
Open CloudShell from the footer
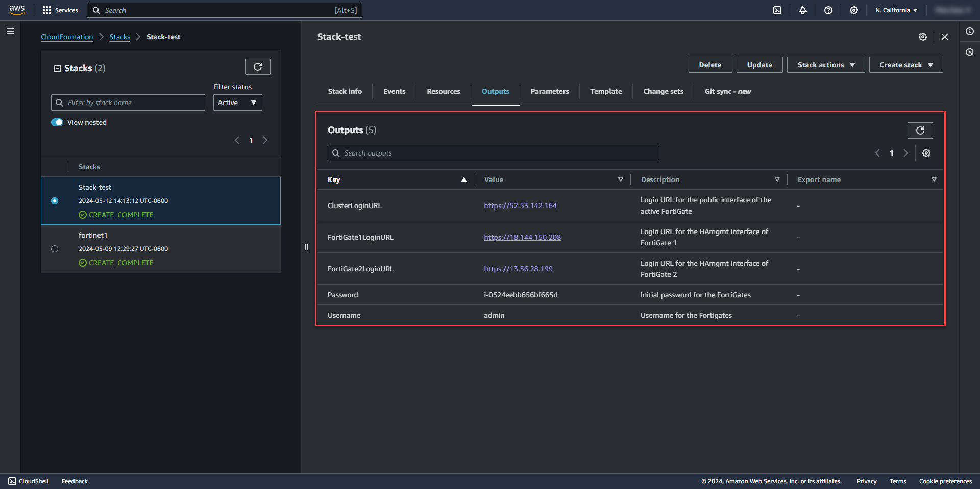(x=29, y=481)
